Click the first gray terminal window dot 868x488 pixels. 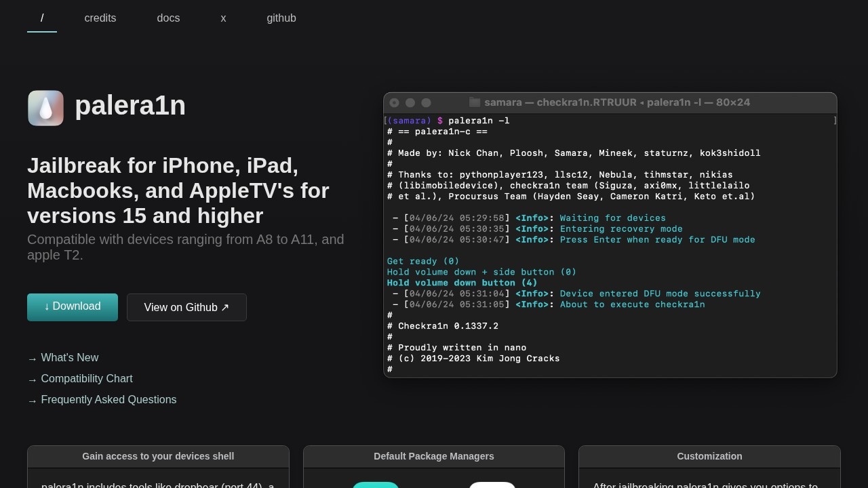[395, 102]
